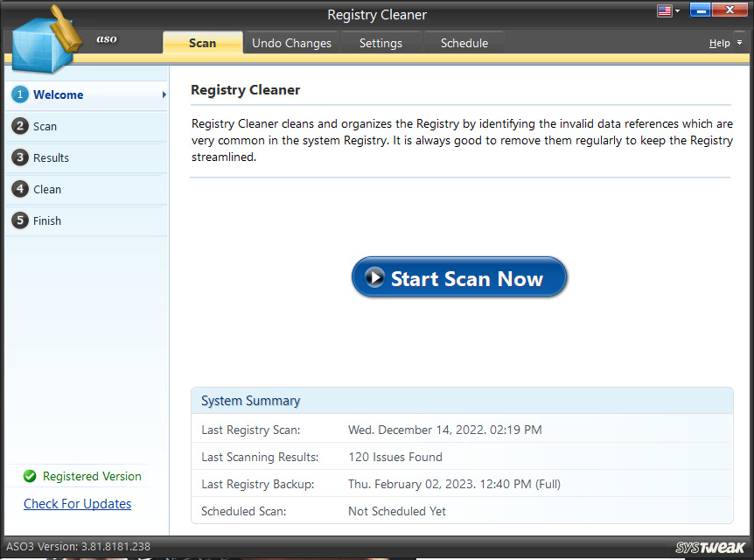Switch to the Undo Changes tab

coord(291,42)
